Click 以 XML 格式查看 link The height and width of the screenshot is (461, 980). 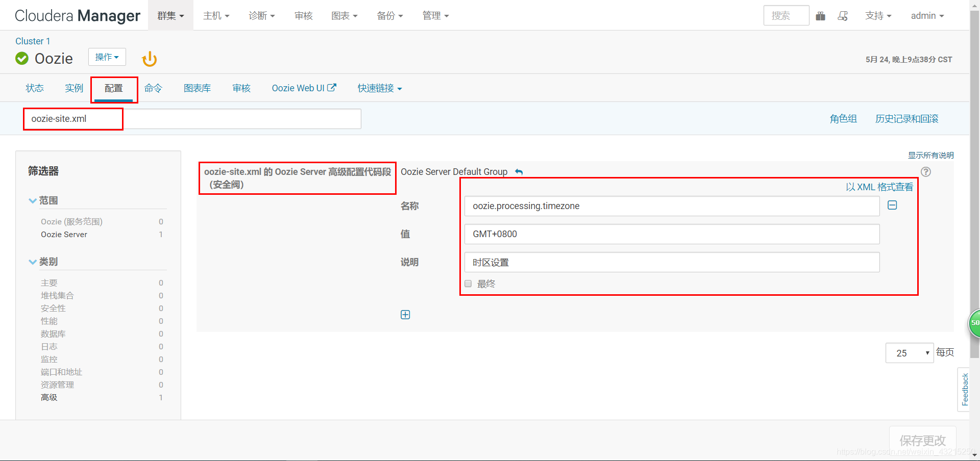click(x=879, y=187)
